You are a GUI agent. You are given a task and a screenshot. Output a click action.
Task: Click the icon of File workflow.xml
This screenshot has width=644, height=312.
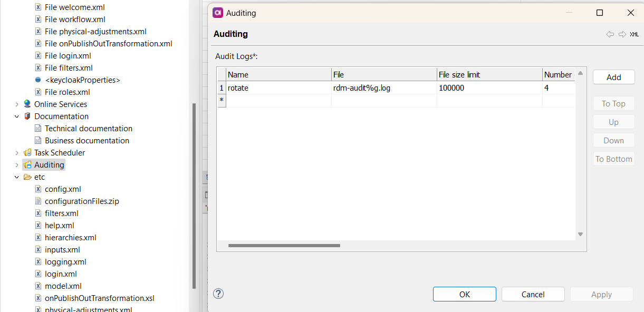pos(38,19)
